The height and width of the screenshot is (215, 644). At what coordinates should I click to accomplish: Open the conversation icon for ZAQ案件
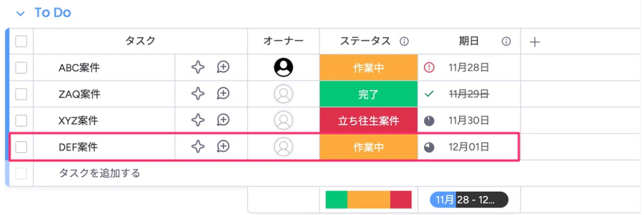point(224,94)
